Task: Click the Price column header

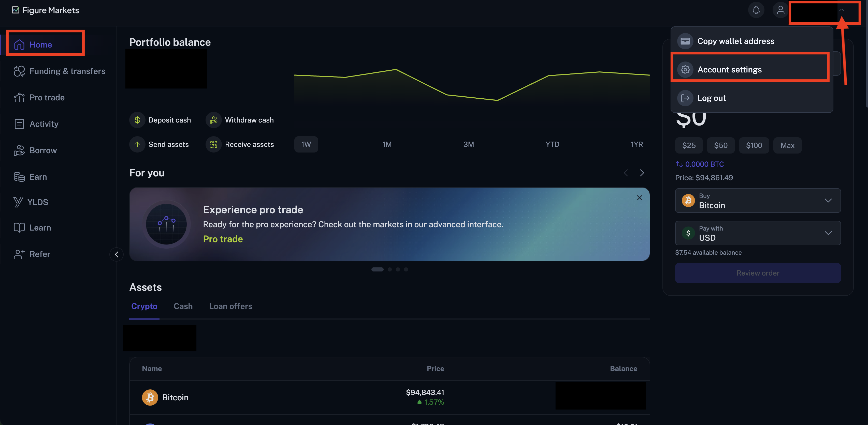Action: click(x=435, y=369)
